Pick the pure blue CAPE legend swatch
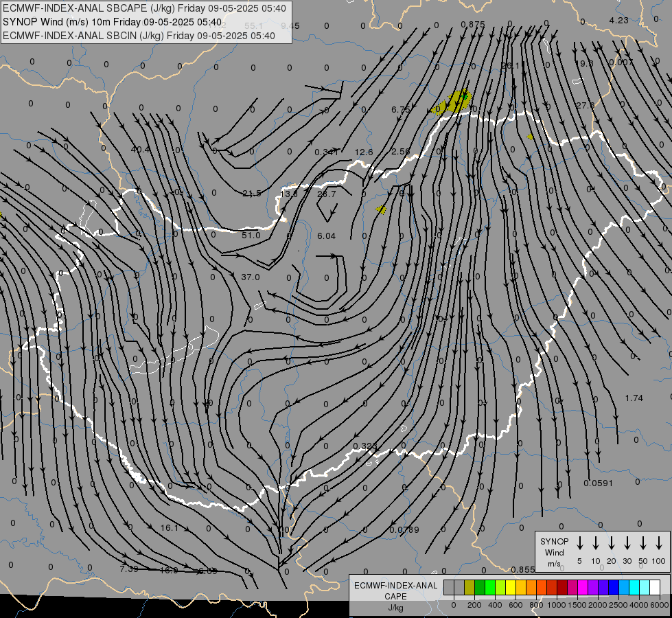The height and width of the screenshot is (618, 672). click(613, 588)
